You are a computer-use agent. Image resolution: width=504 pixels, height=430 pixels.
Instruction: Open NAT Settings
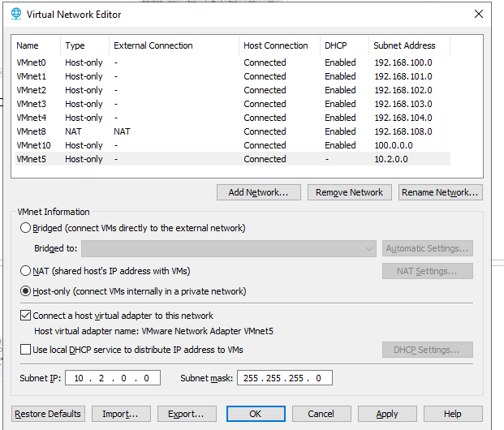(x=428, y=271)
